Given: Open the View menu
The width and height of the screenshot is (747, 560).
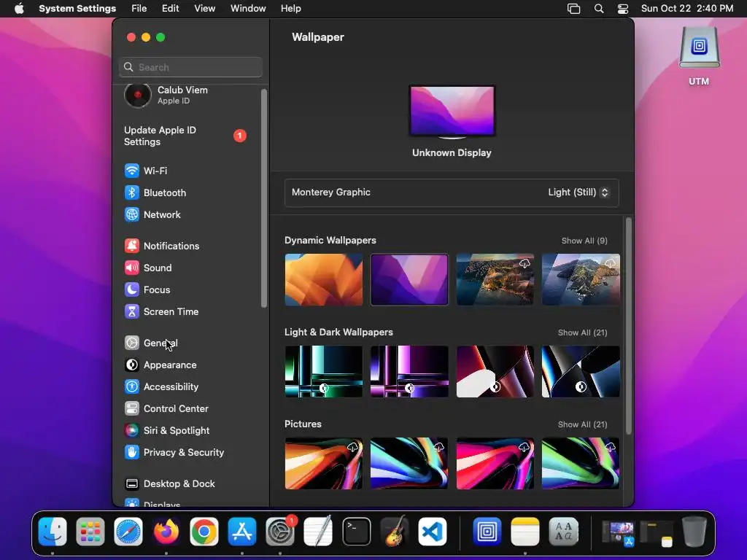Looking at the screenshot, I should (x=204, y=9).
